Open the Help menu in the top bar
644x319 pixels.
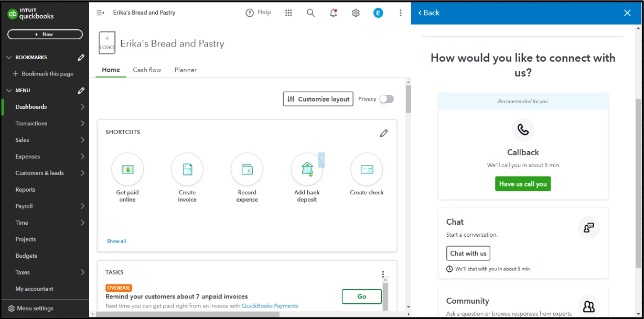[x=258, y=13]
